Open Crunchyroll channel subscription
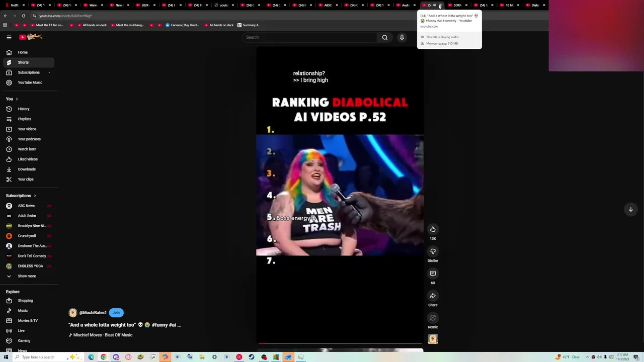 [28, 236]
